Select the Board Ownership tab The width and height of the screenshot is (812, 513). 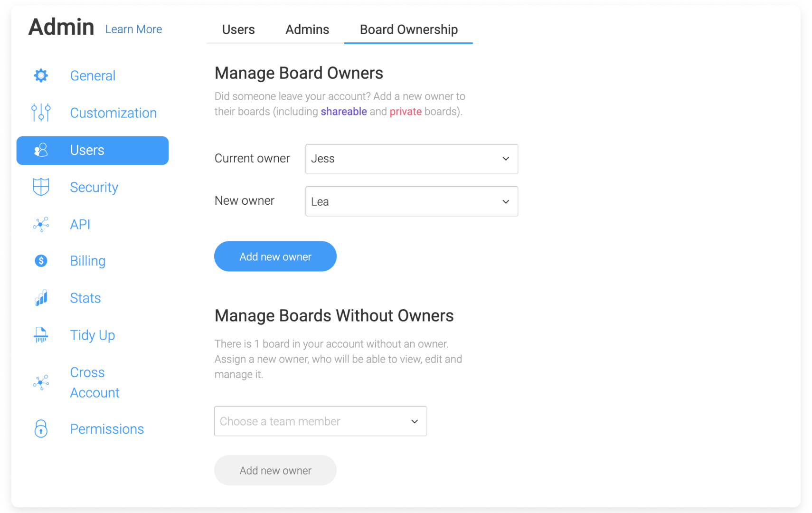point(409,29)
